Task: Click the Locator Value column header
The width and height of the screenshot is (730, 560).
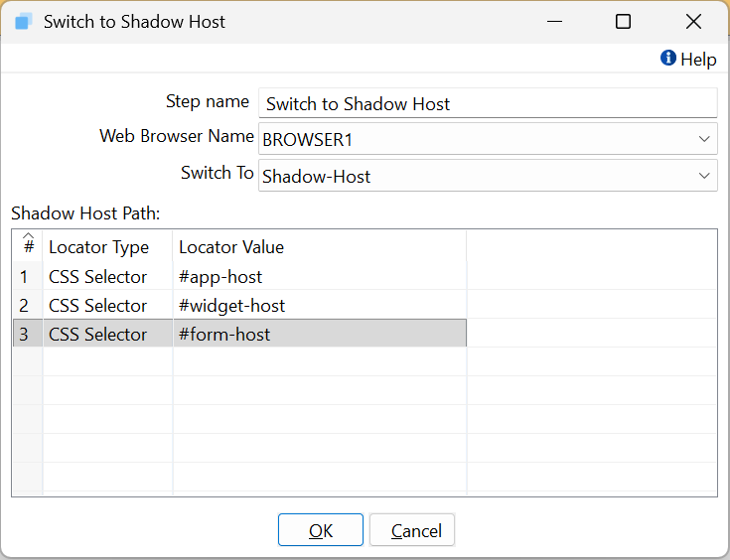Action: [320, 246]
